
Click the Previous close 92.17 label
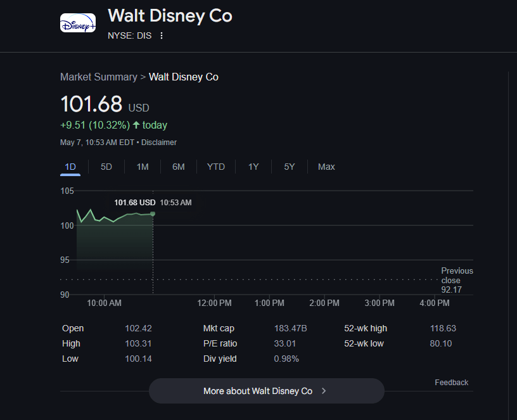[x=457, y=280]
